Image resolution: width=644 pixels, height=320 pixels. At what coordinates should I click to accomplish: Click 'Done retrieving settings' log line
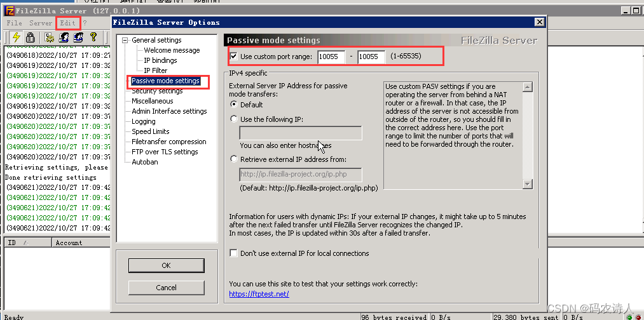click(x=50, y=177)
